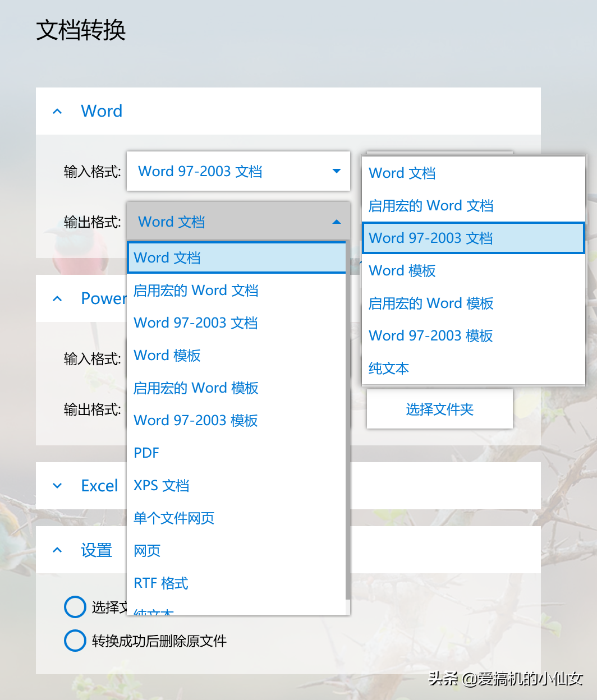The image size is (597, 700).
Task: Select 启用宏的 Word 文档 in output list
Action: 237,290
